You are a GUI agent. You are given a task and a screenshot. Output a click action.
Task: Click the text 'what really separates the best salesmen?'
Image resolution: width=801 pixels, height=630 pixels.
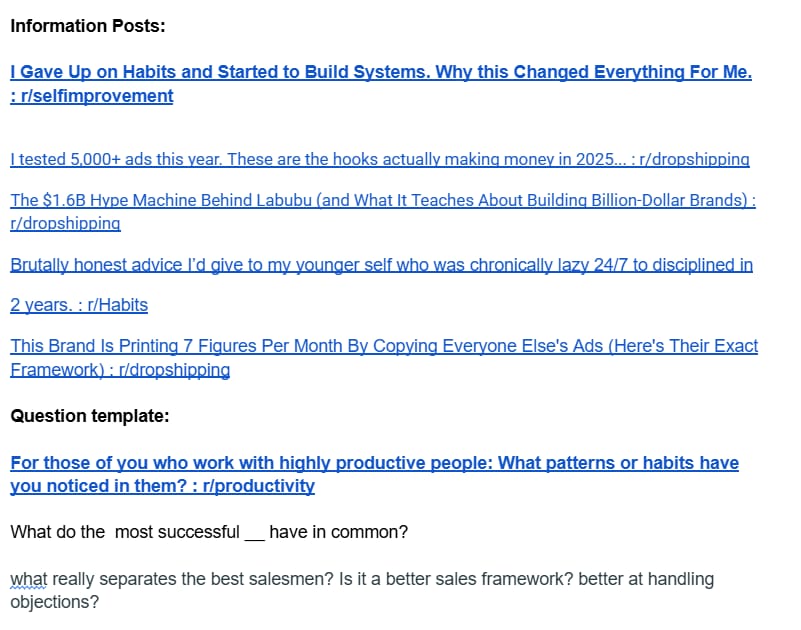[172, 579]
